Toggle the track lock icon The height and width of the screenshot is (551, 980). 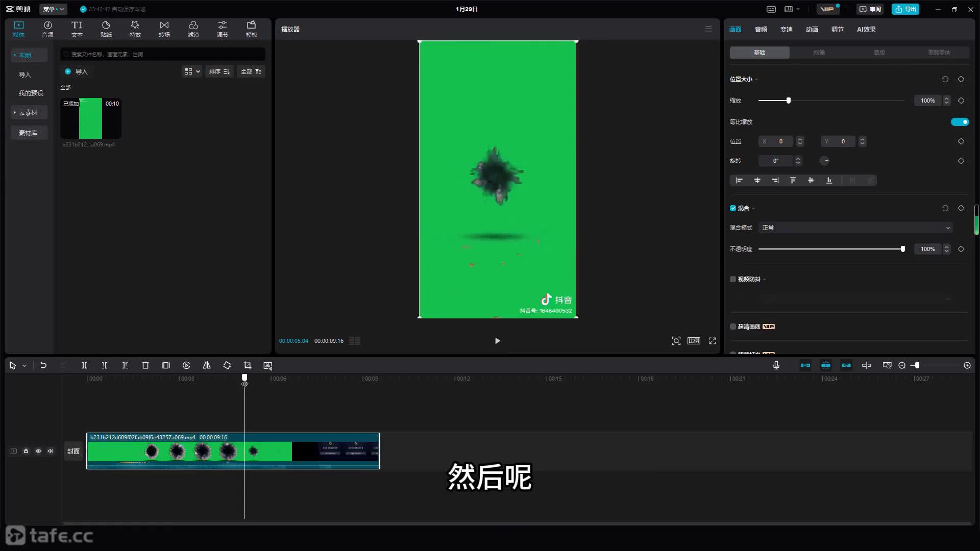pos(26,451)
